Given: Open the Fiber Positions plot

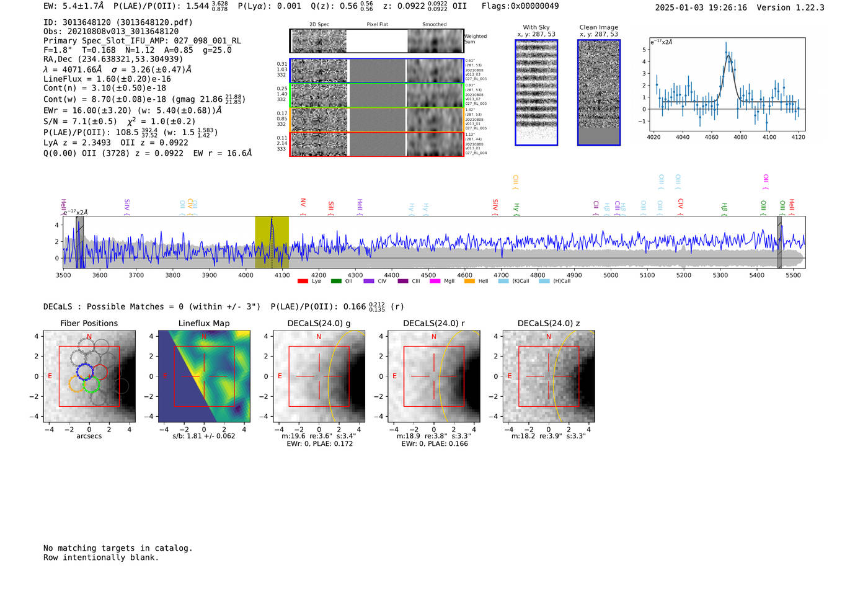Looking at the screenshot, I should tap(89, 376).
